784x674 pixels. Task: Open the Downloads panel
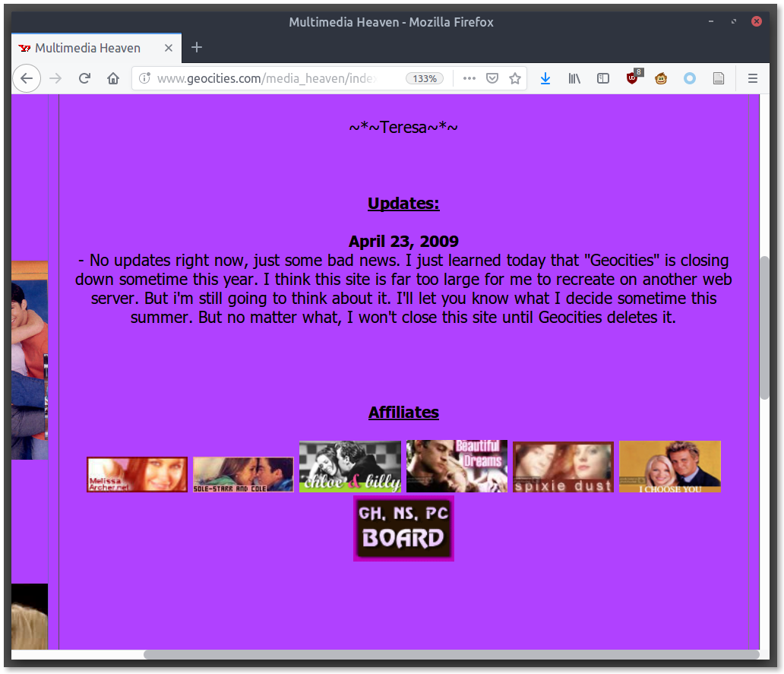point(545,78)
